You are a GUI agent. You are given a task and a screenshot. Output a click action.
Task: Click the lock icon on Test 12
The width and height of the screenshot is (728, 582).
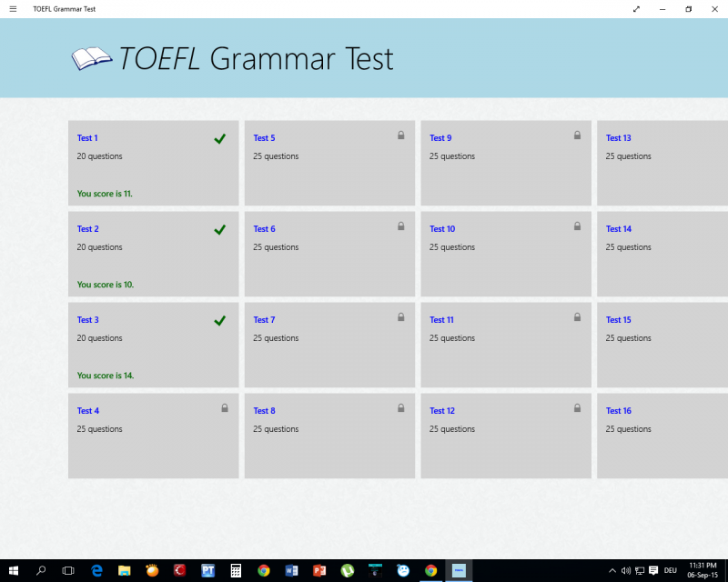point(577,408)
